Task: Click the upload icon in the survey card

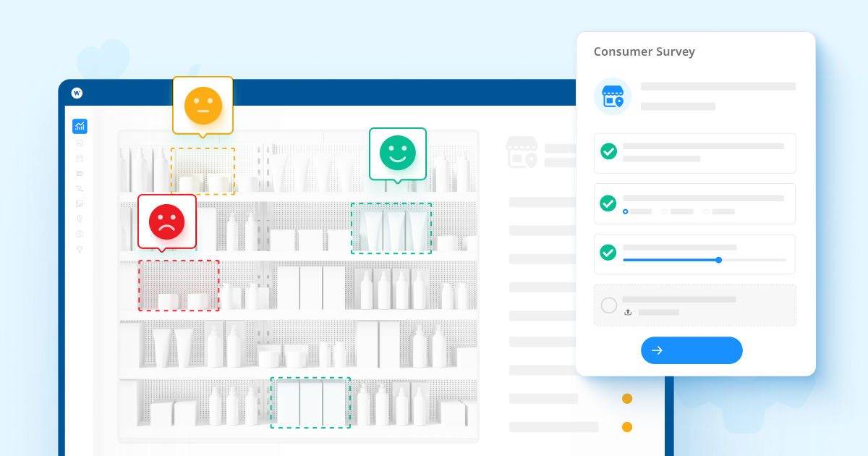Action: click(628, 313)
